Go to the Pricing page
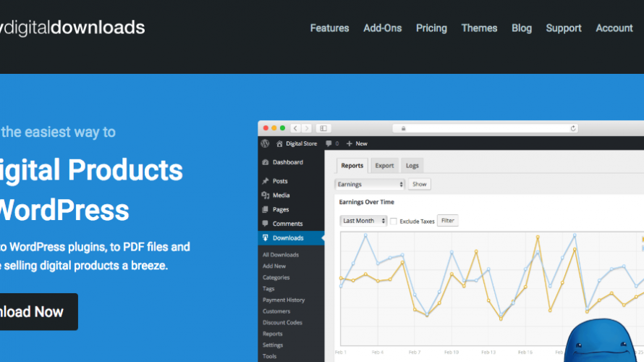Viewport: 644px width, 362px height. [431, 28]
